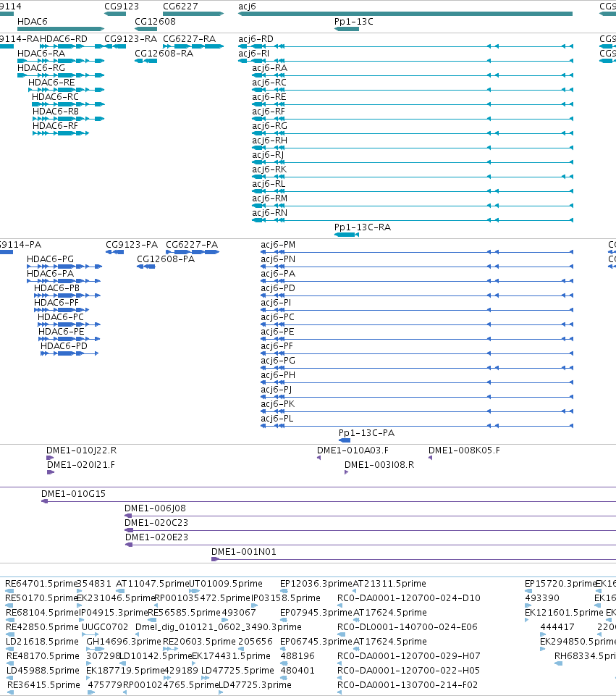Click the Pp1-13C-RA transcript label

[363, 227]
